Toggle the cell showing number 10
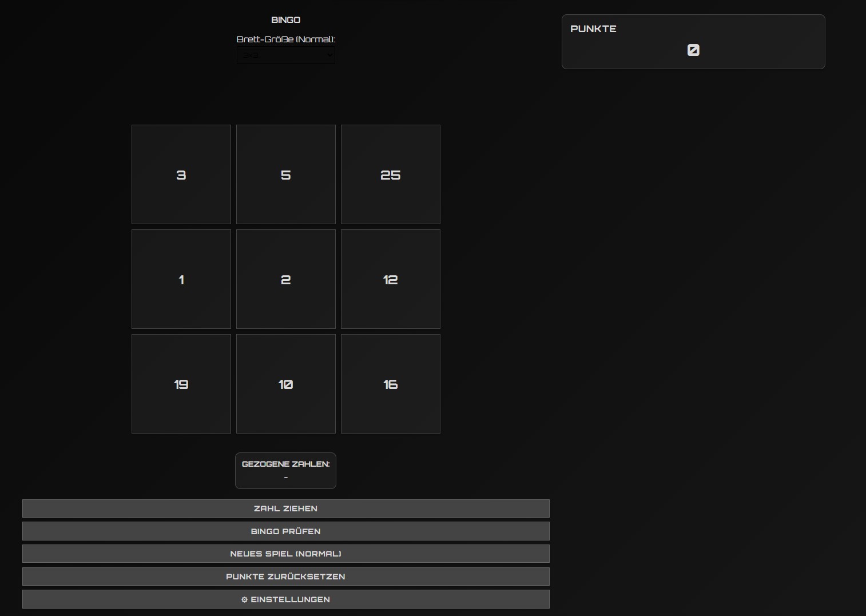This screenshot has width=866, height=616. pos(286,384)
